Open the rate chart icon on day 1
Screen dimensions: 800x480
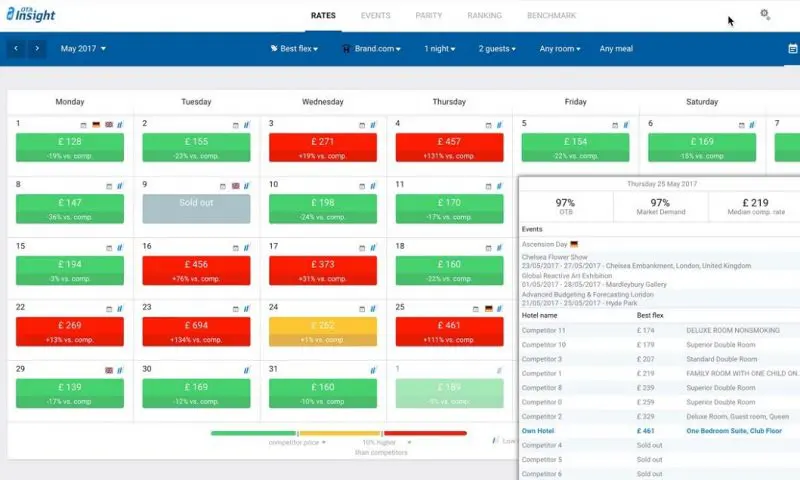click(x=120, y=124)
